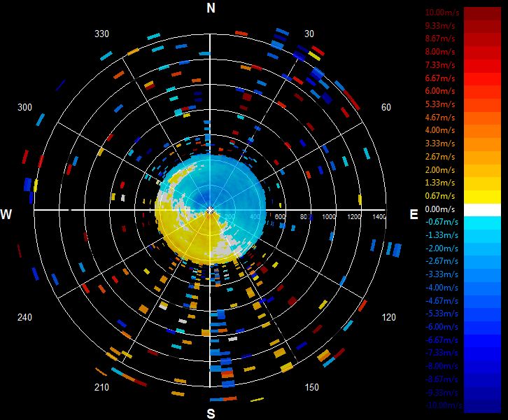The height and width of the screenshot is (420, 508).
Task: Click the -6.00m/s legend label
Action: [x=442, y=327]
